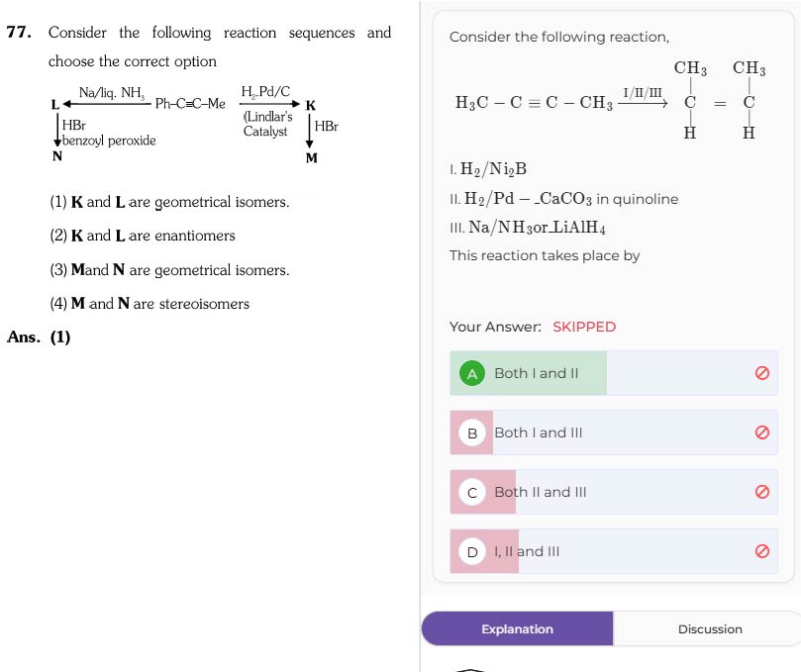Choose answer I, II and III
801x672 pixels.
614,551
